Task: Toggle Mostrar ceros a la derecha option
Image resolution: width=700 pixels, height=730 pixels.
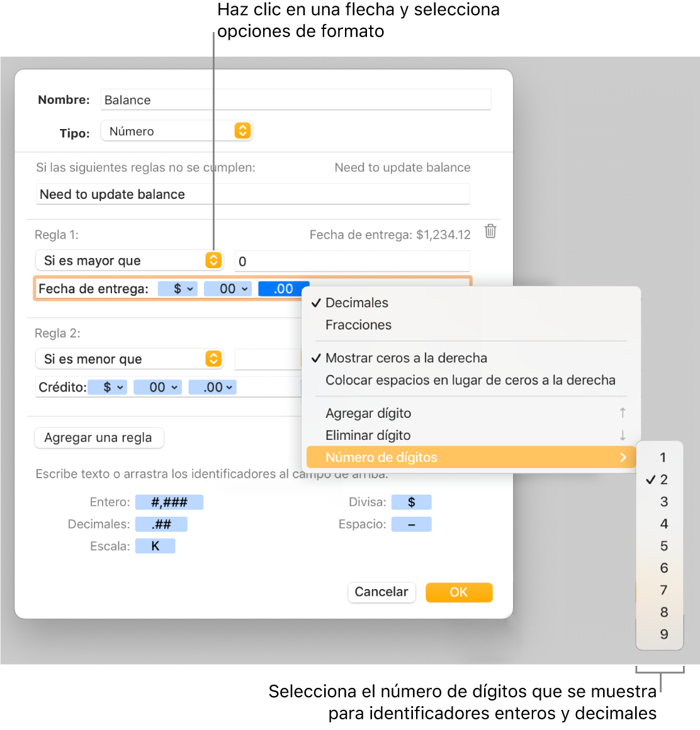Action: (x=406, y=358)
